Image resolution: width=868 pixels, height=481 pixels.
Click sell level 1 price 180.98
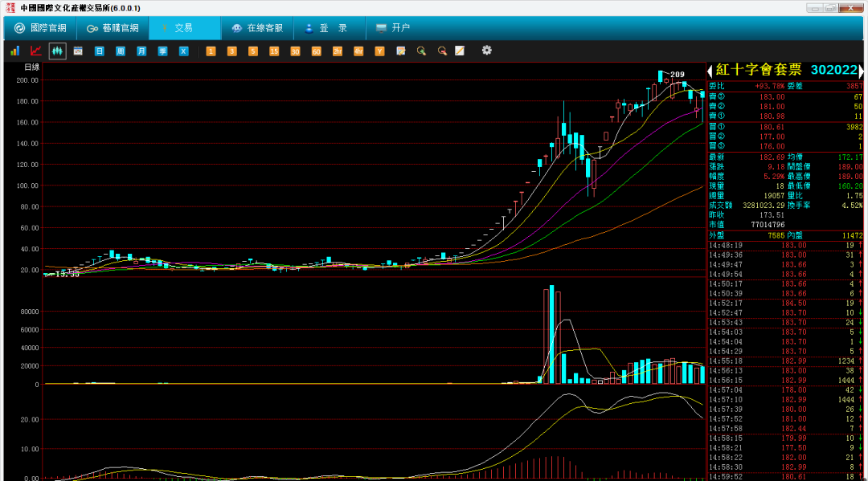772,116
